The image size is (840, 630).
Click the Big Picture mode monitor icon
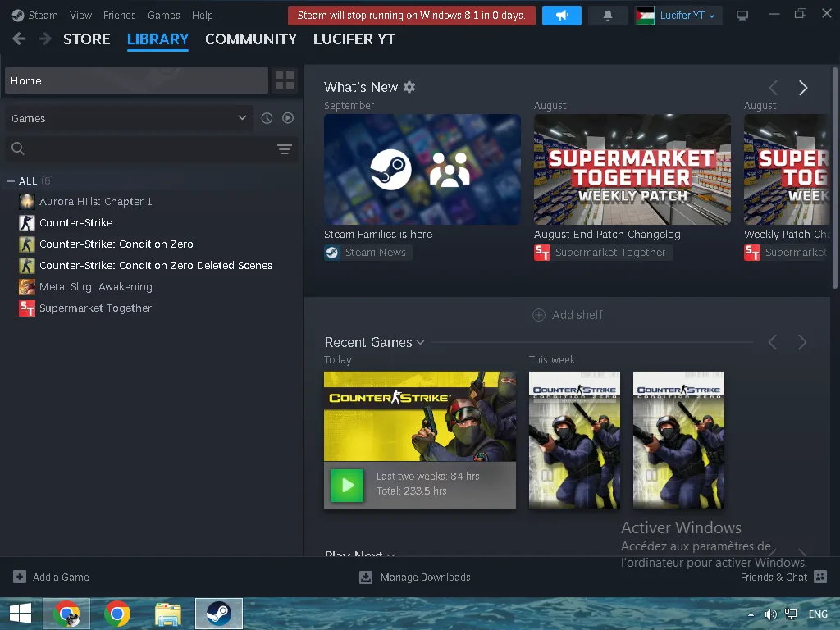[x=742, y=16]
